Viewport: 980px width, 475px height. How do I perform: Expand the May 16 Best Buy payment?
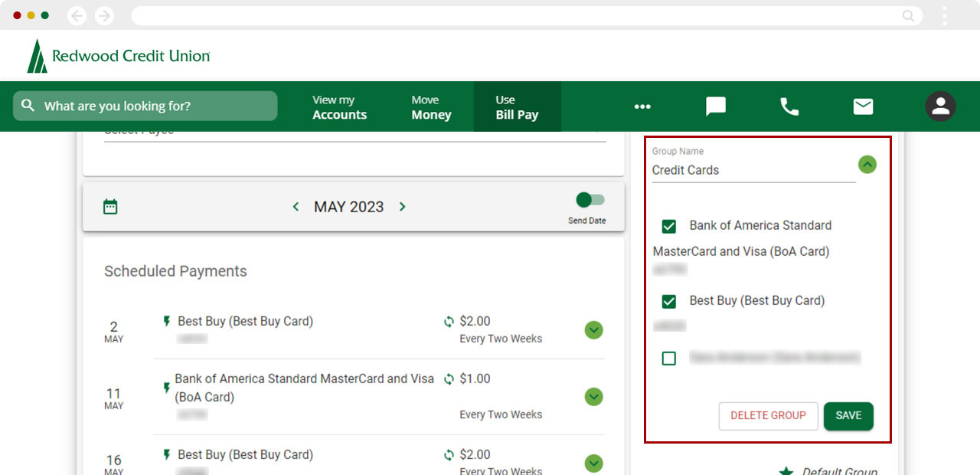(593, 464)
